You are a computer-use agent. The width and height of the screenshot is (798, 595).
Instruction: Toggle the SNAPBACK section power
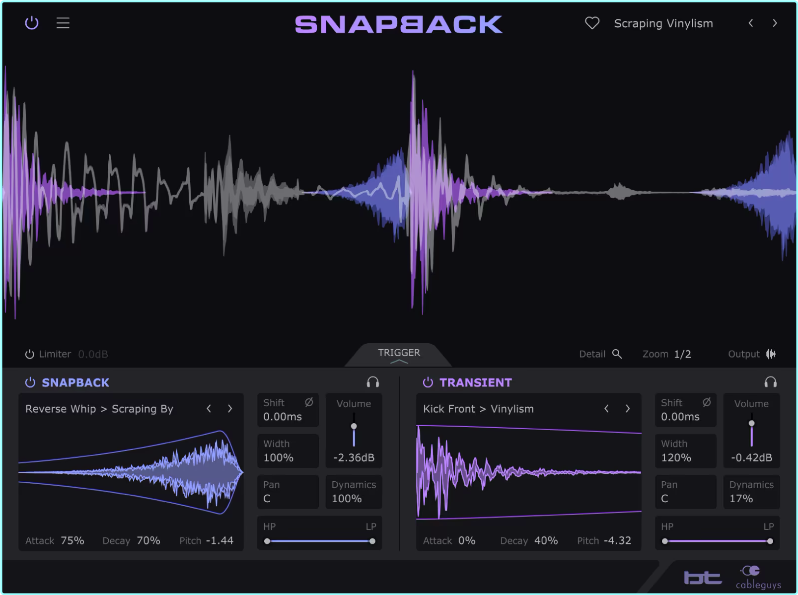(30, 382)
